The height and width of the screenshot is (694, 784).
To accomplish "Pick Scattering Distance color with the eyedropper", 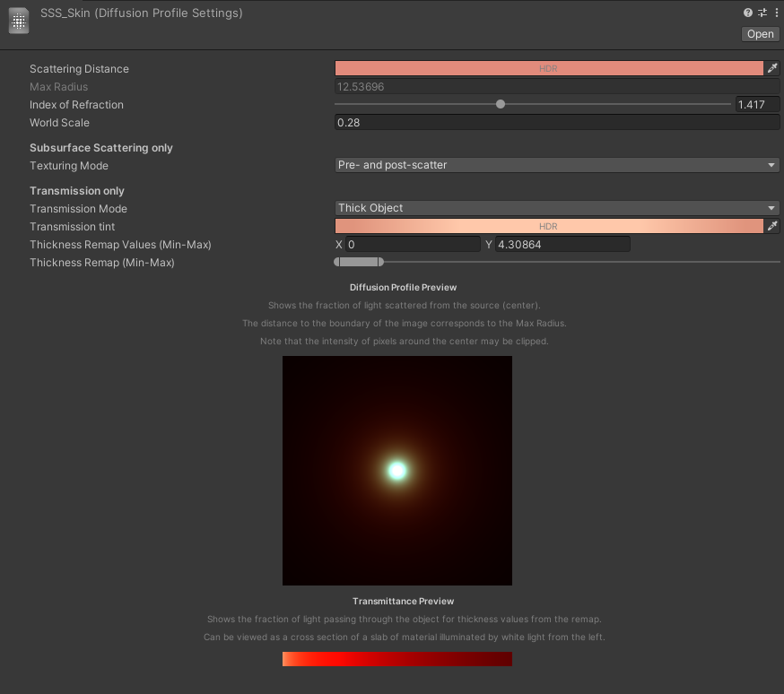I will click(x=773, y=67).
